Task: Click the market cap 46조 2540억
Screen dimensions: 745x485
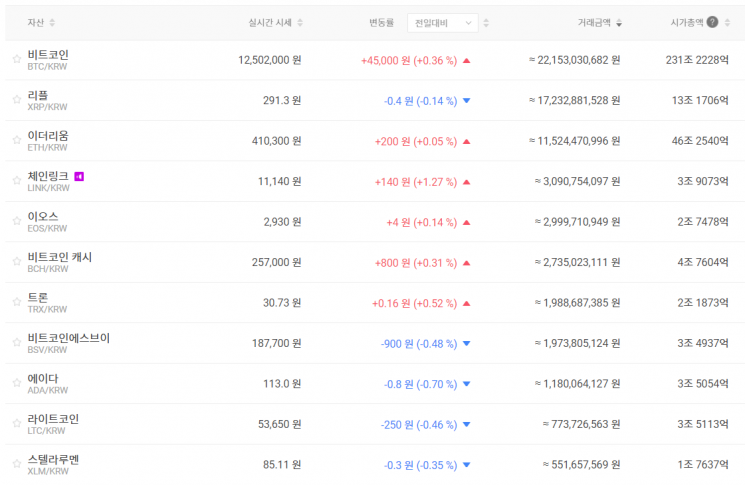Action: click(x=700, y=141)
